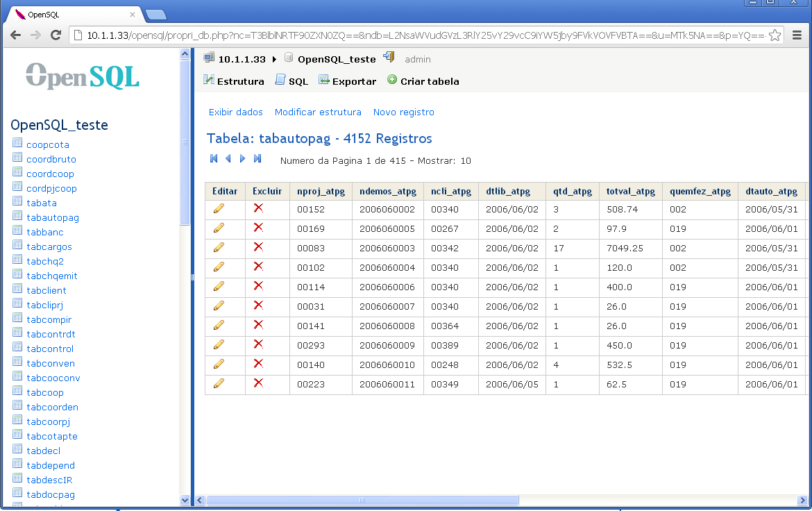
Task: Delete the record with nproj_atpg 00140
Action: (x=258, y=363)
